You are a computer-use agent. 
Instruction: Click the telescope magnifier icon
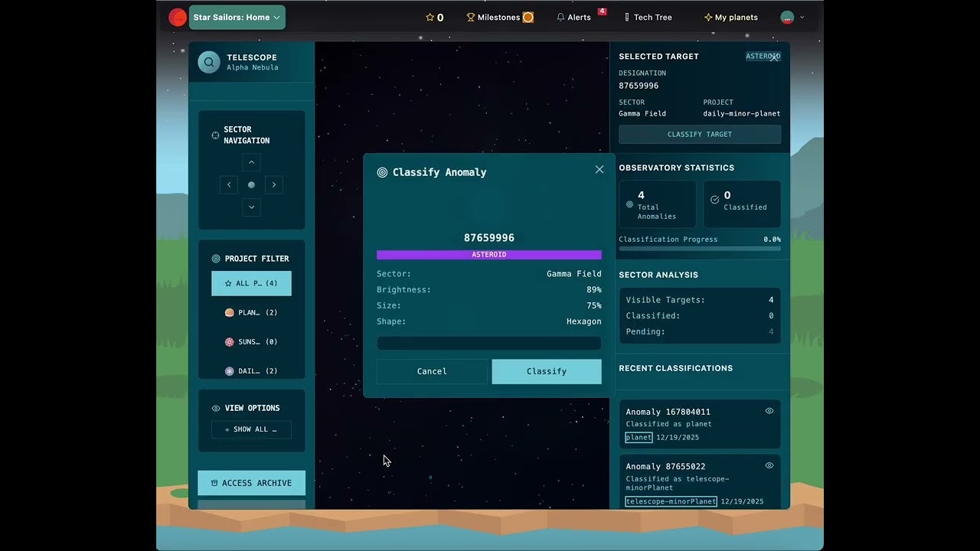point(209,62)
